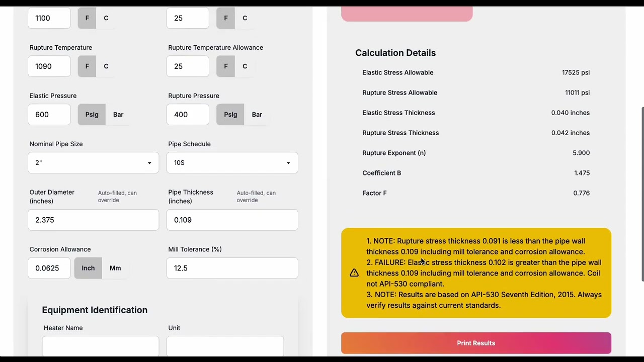Choose Bar for Elastic Pressure
This screenshot has height=362, width=644.
coord(118,115)
